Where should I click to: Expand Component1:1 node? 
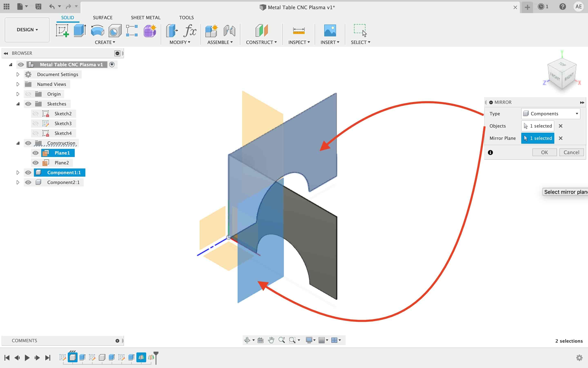coord(18,173)
